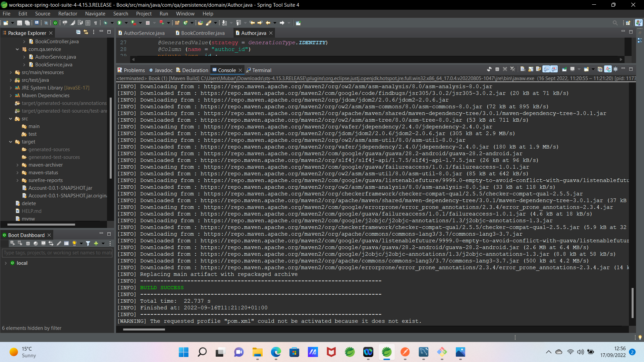This screenshot has width=644, height=362.
Task: Click the Console horizontal scrollbar thumb
Action: [144, 329]
